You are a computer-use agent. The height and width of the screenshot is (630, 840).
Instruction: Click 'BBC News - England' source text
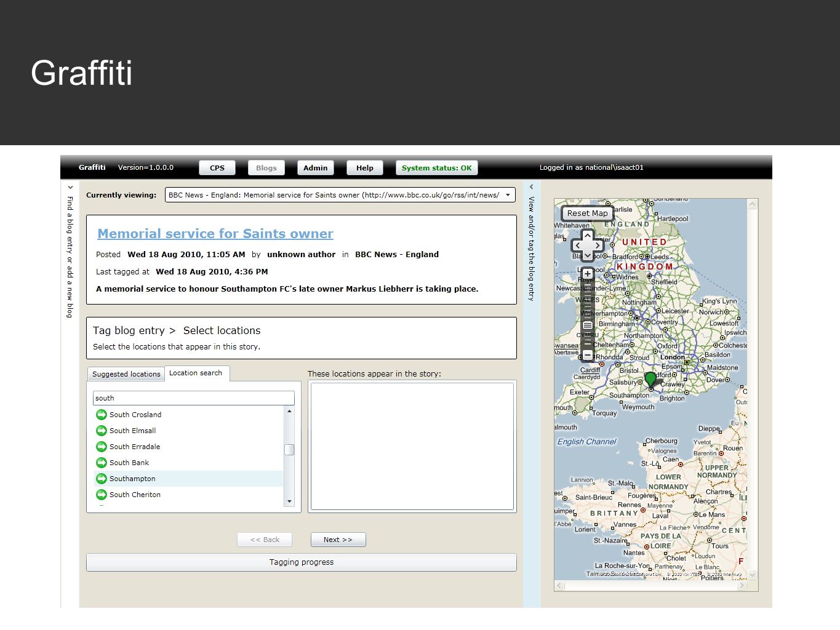397,254
